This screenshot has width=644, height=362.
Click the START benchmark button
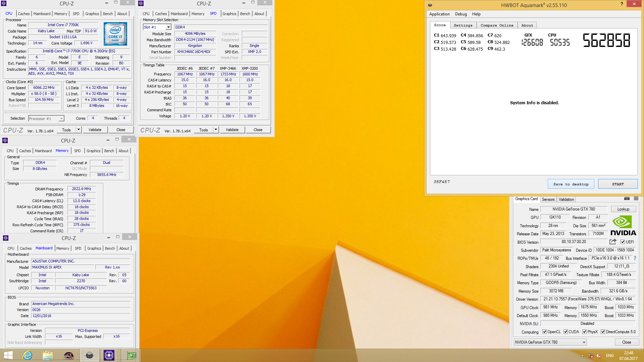(618, 184)
